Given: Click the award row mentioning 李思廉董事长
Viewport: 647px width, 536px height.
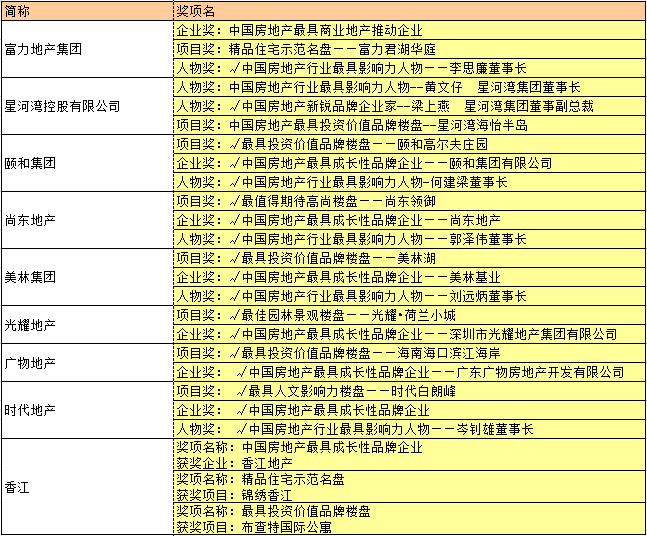Looking at the screenshot, I should [409, 68].
